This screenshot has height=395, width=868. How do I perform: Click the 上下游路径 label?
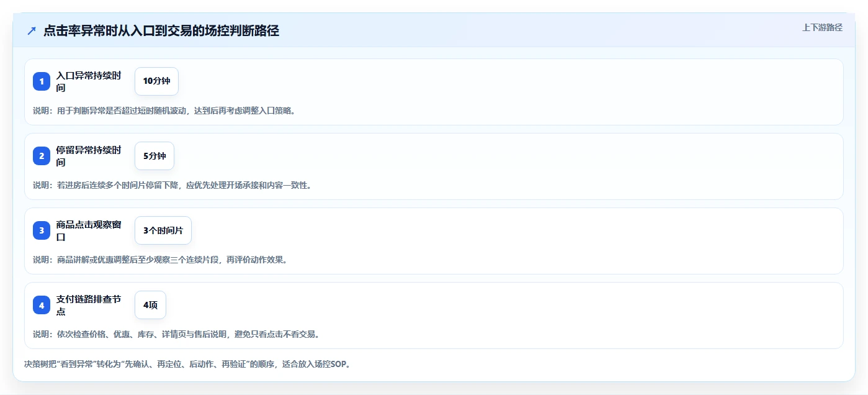pyautogui.click(x=822, y=27)
